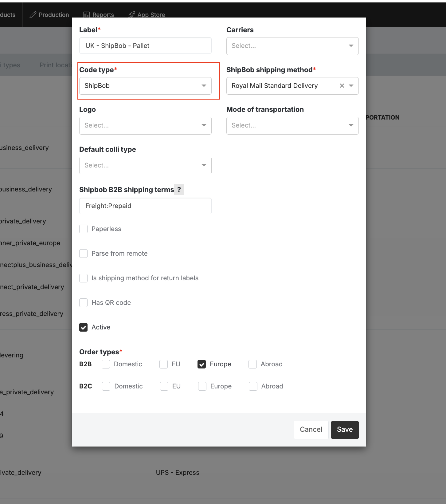Click the Cancel button
Viewport: 446px width, 504px height.
pos(311,430)
